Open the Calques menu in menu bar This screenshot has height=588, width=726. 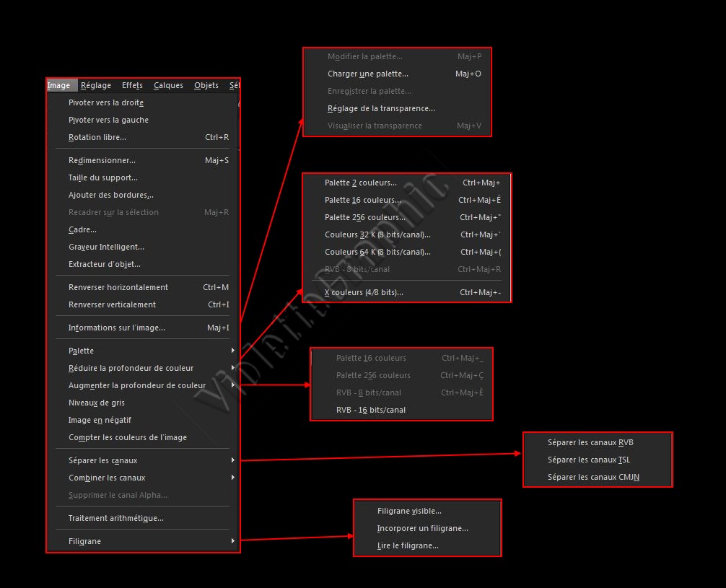168,85
